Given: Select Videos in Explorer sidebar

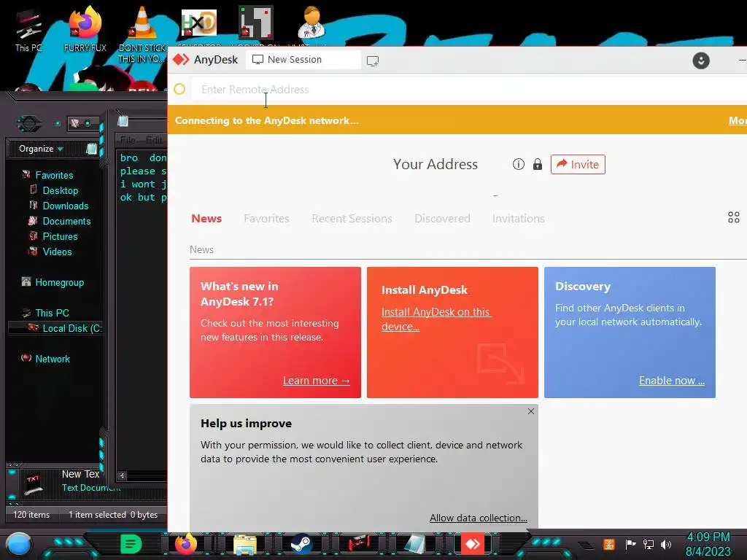Looking at the screenshot, I should coord(57,252).
